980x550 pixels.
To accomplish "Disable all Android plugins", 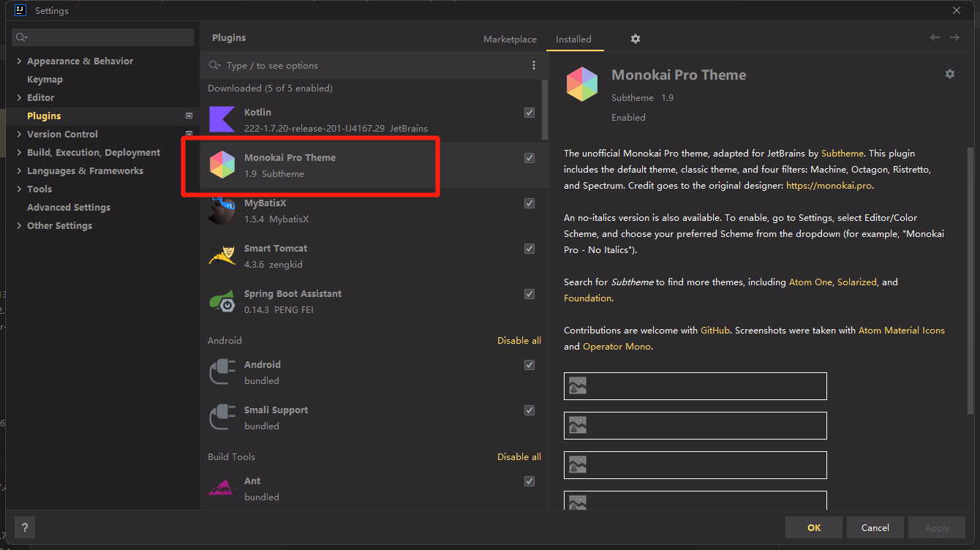I will (519, 340).
